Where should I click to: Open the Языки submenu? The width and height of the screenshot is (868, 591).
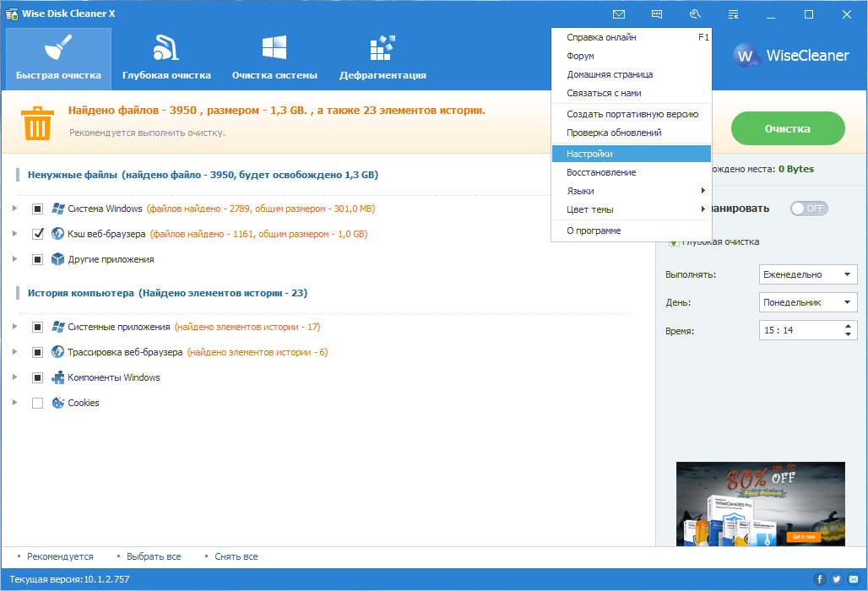631,191
